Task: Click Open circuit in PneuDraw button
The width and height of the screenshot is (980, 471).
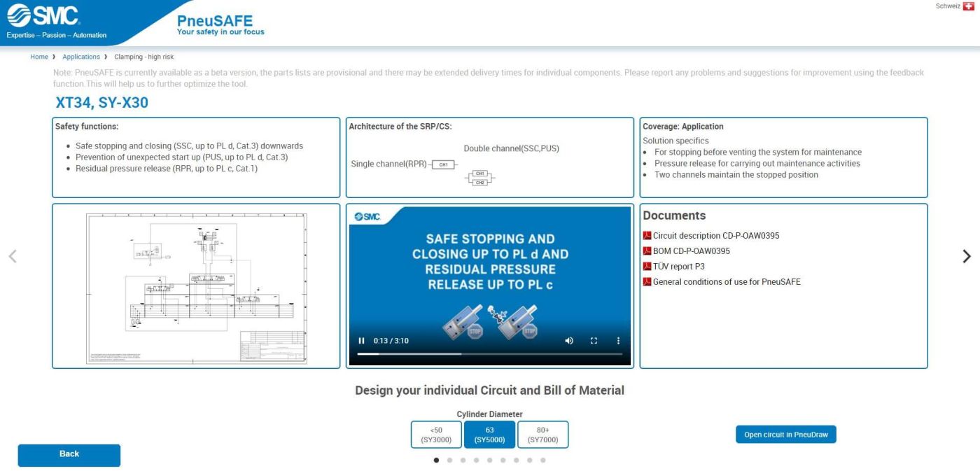Action: coord(785,435)
